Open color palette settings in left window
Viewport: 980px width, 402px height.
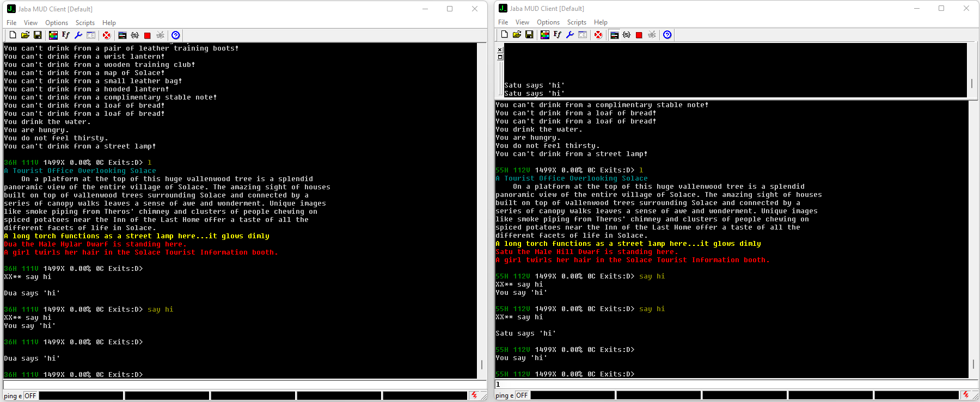[53, 35]
